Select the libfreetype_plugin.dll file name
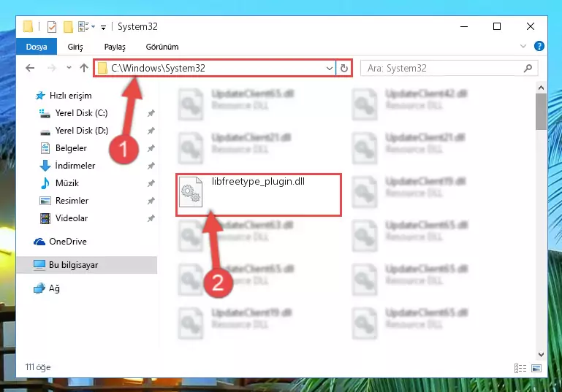Screen dimensions: 562x392 258,182
